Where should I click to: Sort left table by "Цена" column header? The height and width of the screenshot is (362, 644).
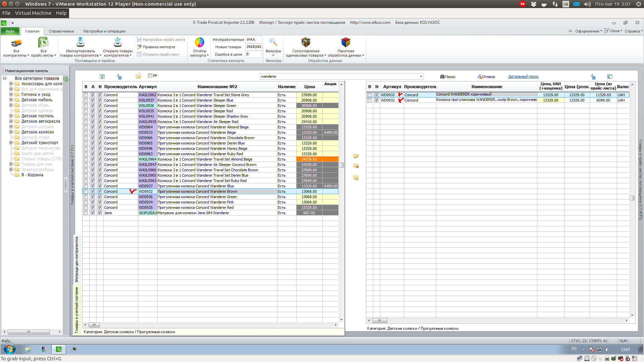point(309,87)
